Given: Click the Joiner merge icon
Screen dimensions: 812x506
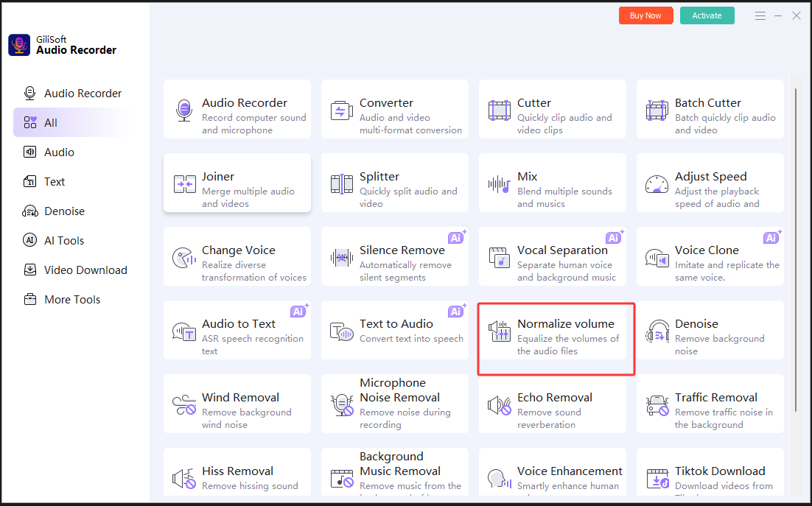Looking at the screenshot, I should [x=185, y=184].
